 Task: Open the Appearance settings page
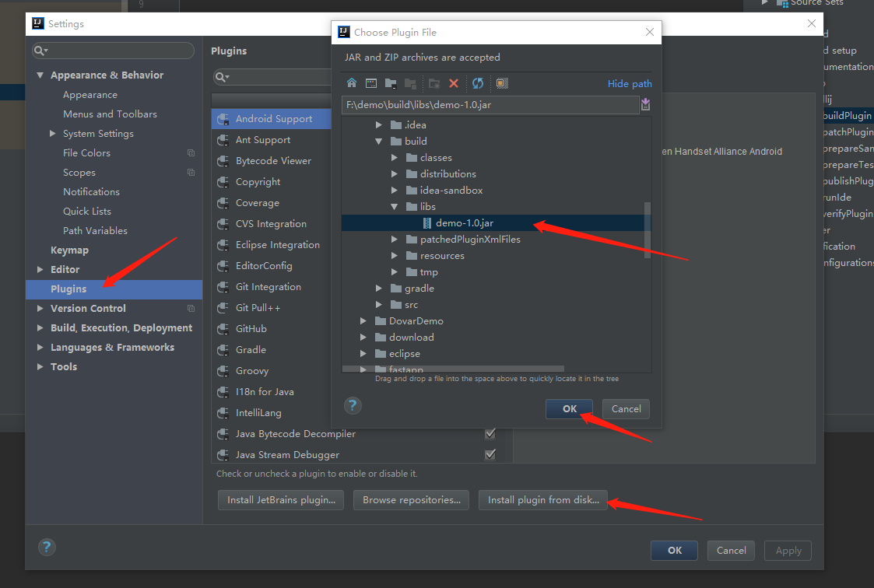pyautogui.click(x=90, y=95)
